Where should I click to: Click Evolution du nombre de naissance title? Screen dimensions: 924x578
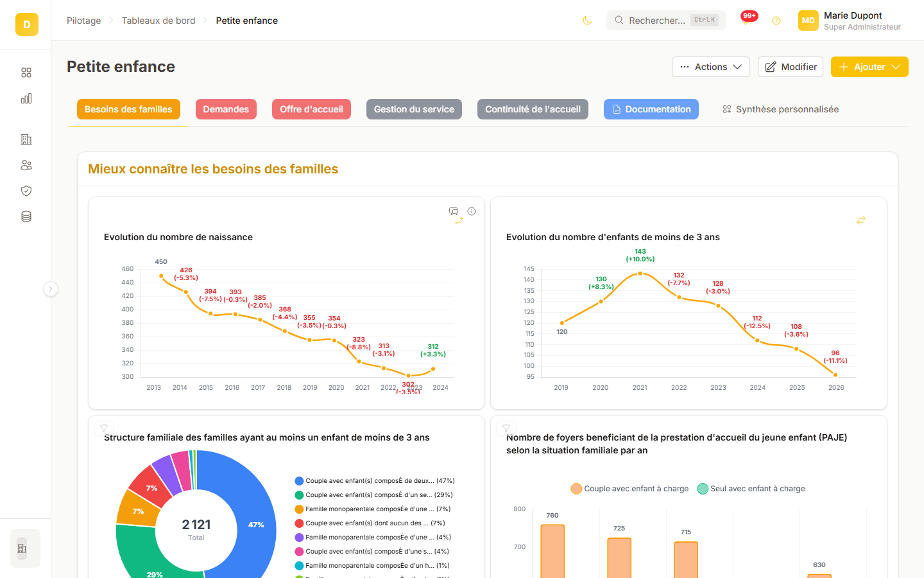tap(178, 237)
